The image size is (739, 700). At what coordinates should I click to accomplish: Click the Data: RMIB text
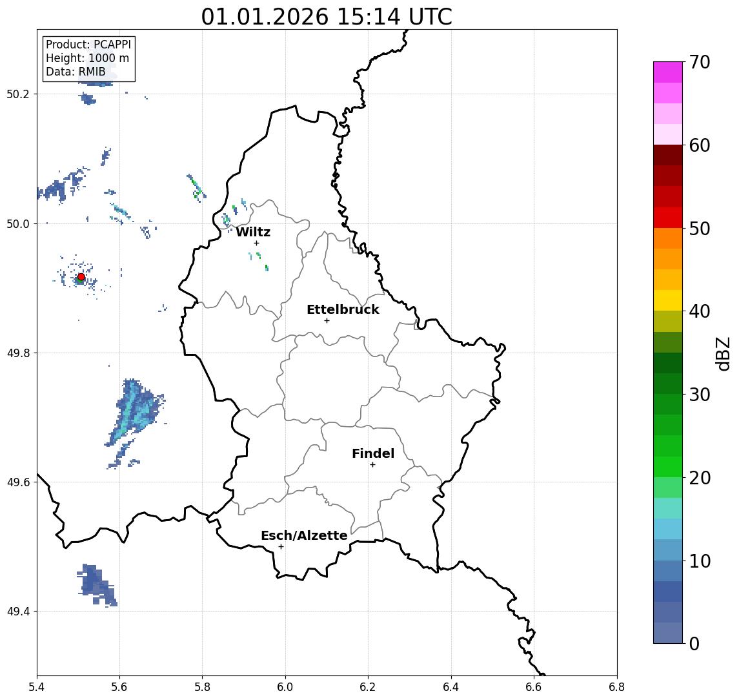pyautogui.click(x=76, y=72)
